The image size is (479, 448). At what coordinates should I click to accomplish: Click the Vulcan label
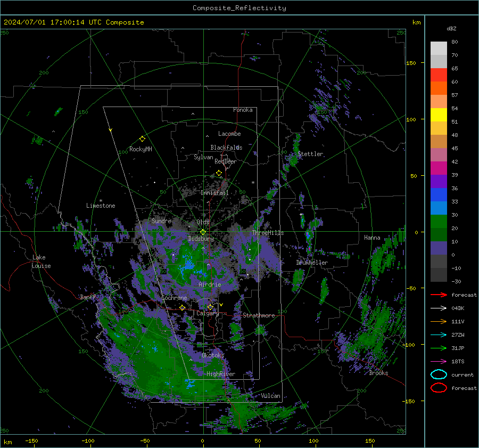point(271,396)
